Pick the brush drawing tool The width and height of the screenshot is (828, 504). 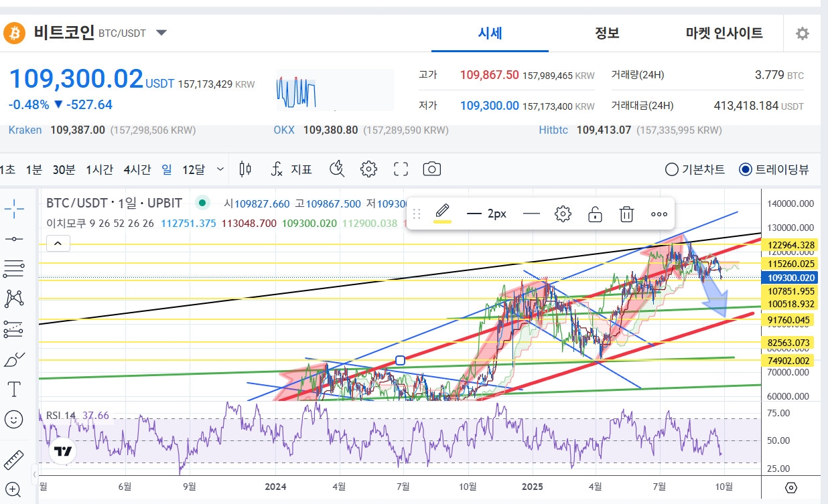tap(14, 359)
